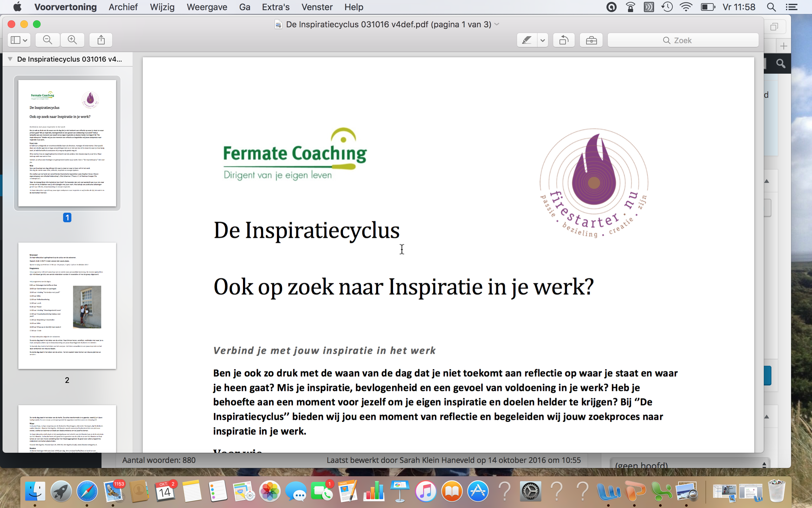Open Messages from the Dock
The width and height of the screenshot is (812, 508).
point(296,491)
